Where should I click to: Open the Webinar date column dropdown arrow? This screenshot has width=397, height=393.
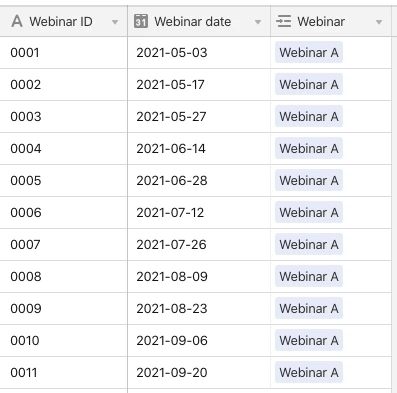258,22
